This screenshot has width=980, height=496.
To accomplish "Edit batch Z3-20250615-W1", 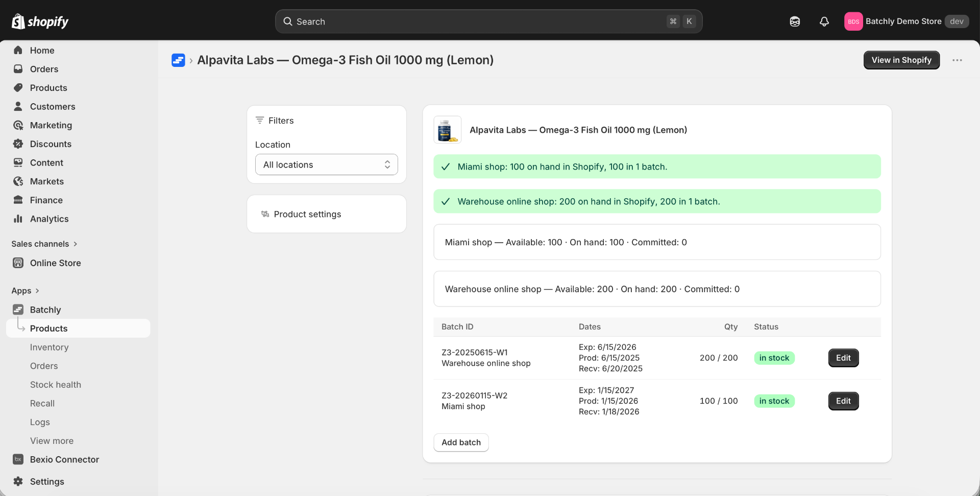I will click(x=843, y=358).
